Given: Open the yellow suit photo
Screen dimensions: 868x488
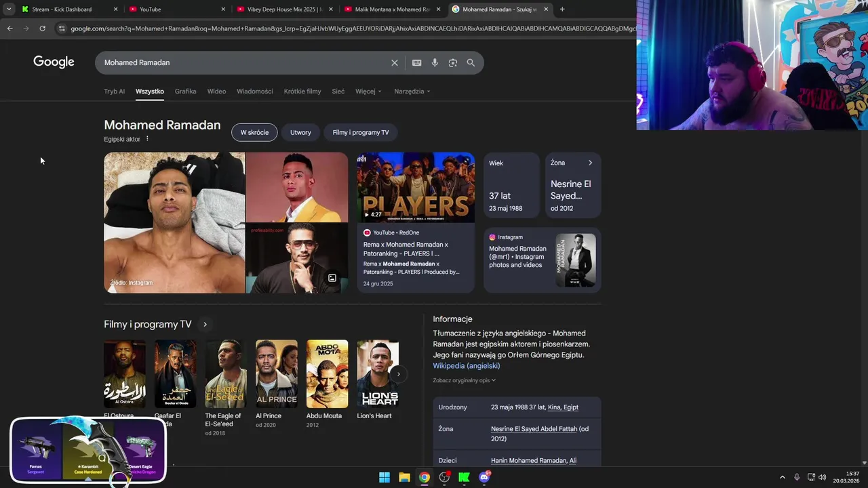Looking at the screenshot, I should (x=297, y=187).
